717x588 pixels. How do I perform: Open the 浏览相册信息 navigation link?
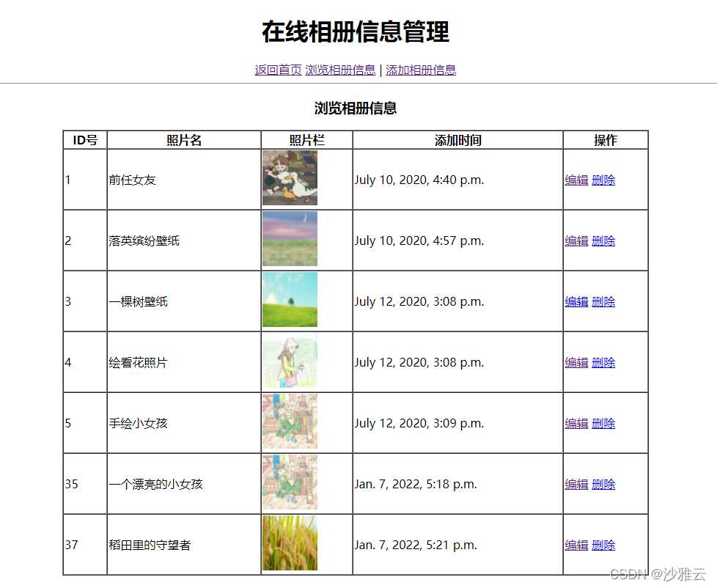340,70
